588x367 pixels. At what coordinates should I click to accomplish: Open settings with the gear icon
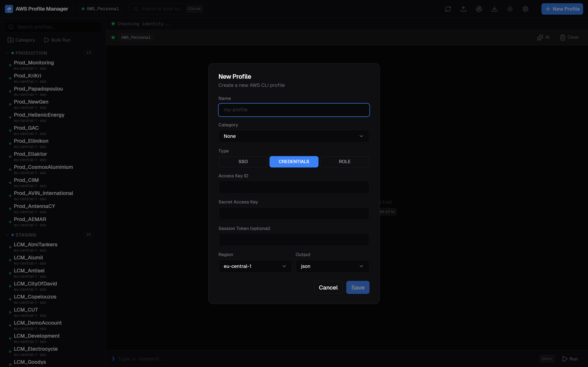(525, 9)
